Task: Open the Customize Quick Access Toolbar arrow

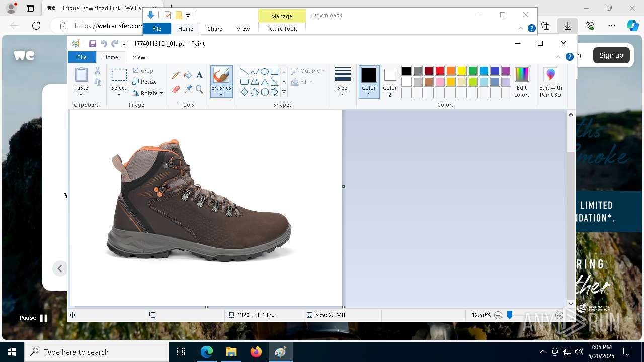Action: 124,44
